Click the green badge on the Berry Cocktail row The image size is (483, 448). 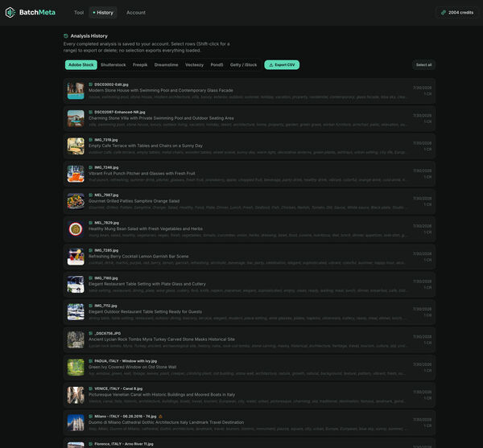(x=90, y=250)
